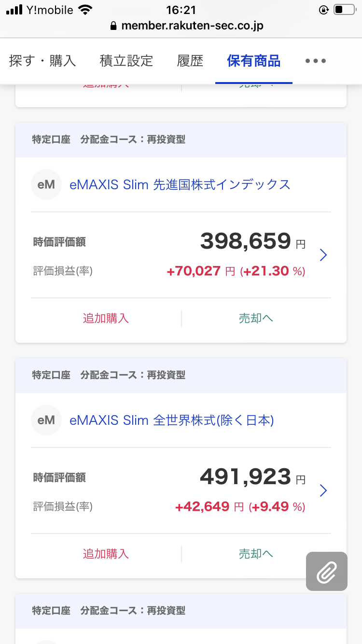Open eMAXIS Slim 先進国株式インデックス fund link
Viewport: 362px width, 644px height.
pos(180,184)
